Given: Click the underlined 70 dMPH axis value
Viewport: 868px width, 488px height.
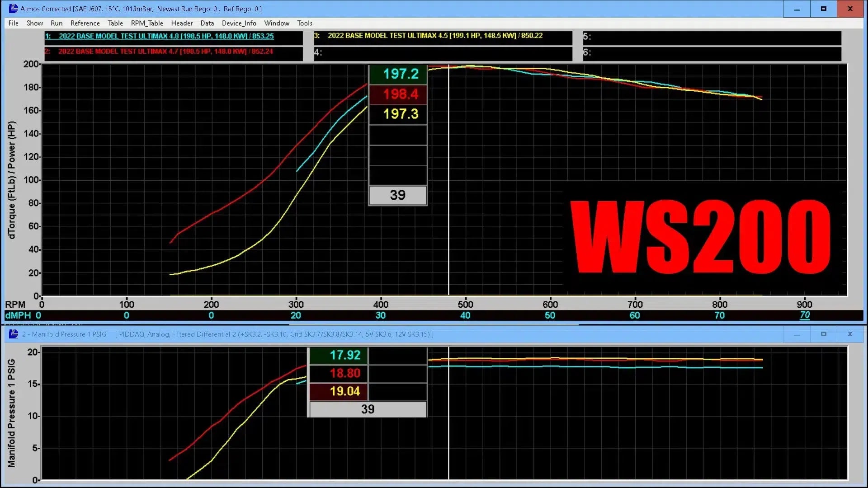Looking at the screenshot, I should (805, 315).
